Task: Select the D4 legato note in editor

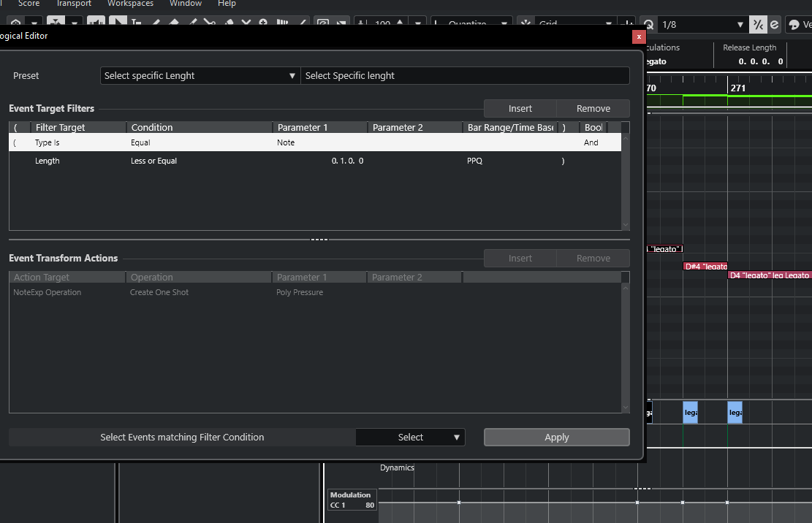Action: click(770, 275)
